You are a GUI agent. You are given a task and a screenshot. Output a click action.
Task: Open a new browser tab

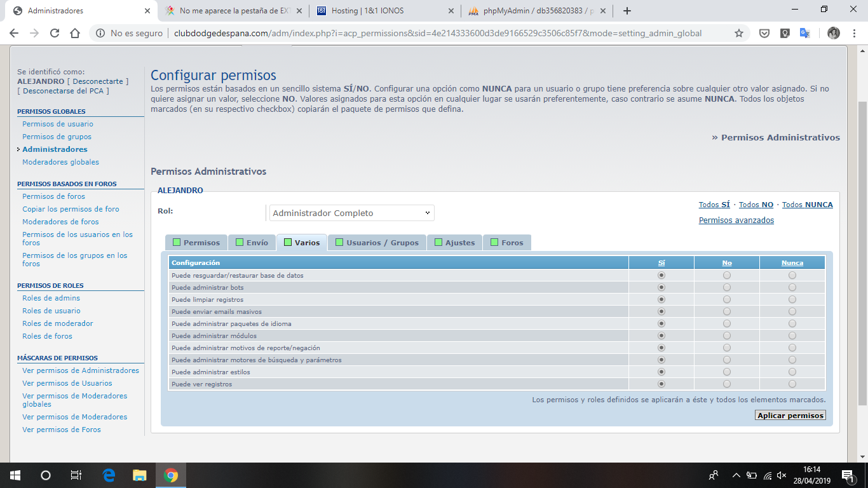[x=627, y=11]
